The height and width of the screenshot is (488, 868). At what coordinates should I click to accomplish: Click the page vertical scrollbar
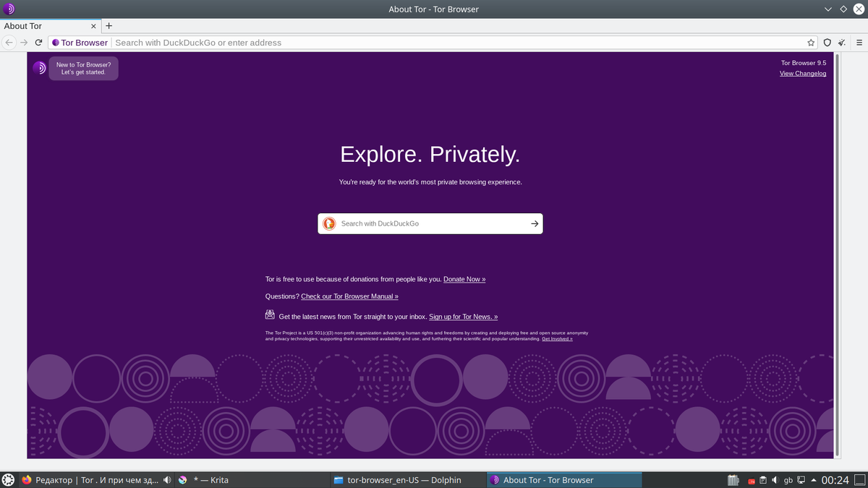click(x=837, y=254)
